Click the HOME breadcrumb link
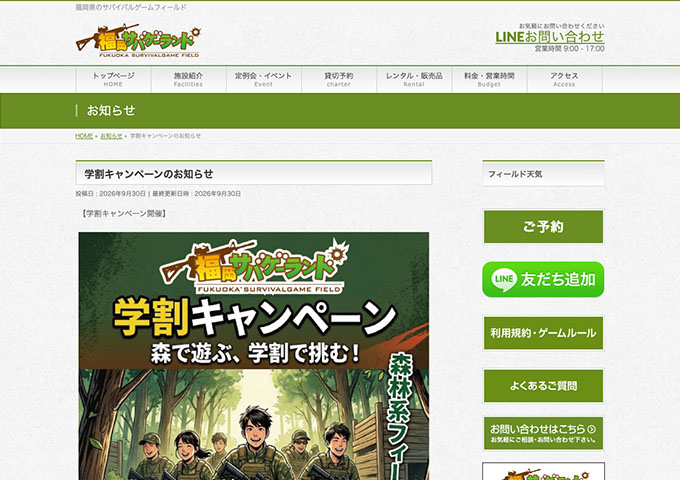This screenshot has height=480, width=680. pyautogui.click(x=84, y=136)
